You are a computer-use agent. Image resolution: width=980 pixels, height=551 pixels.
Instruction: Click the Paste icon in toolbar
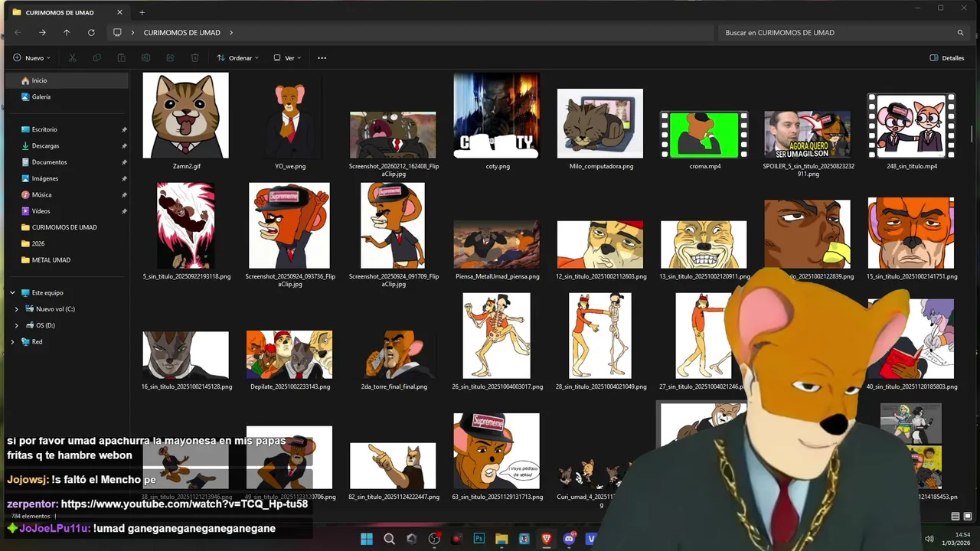121,58
